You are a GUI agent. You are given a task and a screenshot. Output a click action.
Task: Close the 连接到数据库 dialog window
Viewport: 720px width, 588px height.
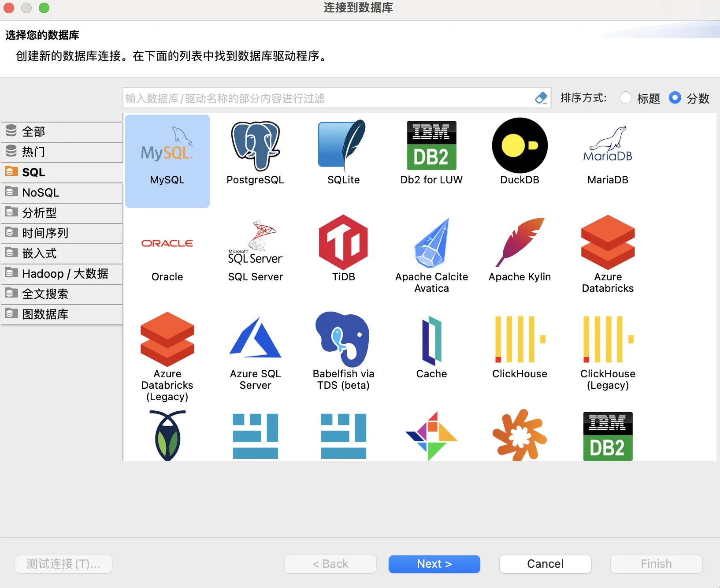(9, 8)
